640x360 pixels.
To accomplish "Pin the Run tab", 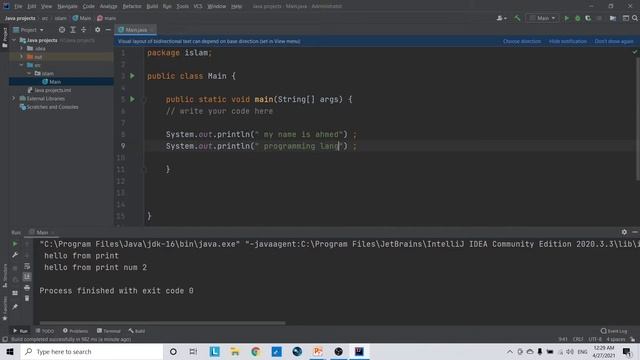I will (15, 307).
